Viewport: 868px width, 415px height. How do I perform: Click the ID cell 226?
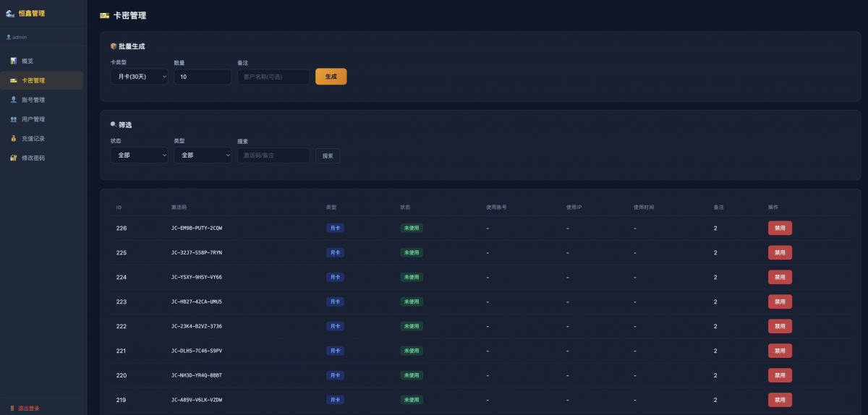(122, 228)
